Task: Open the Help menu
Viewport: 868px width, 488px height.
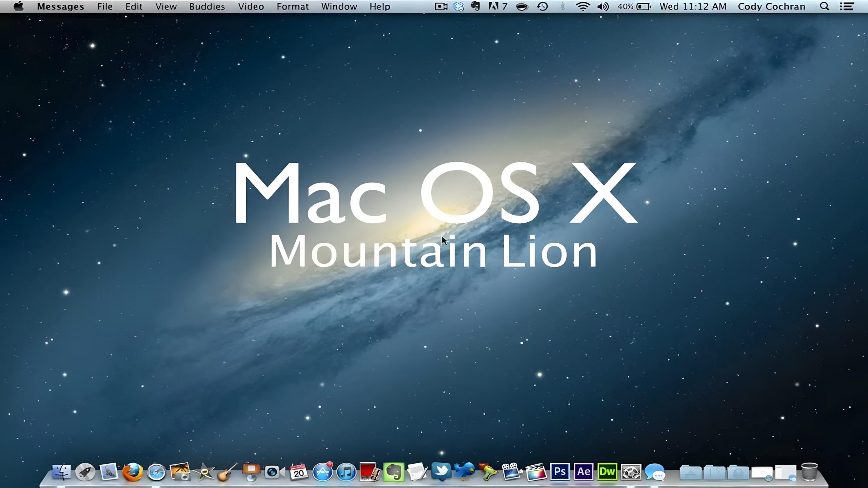Action: coord(380,6)
